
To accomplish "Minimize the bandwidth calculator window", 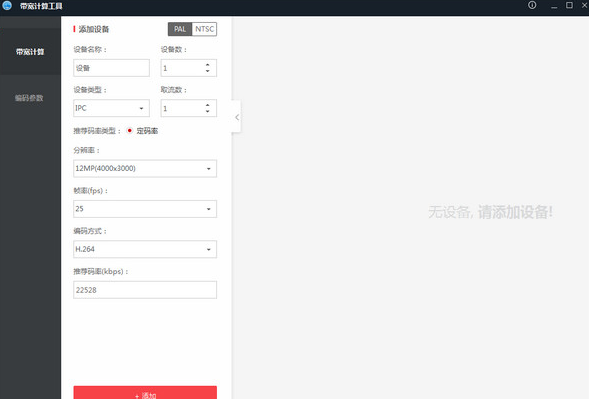I will click(x=554, y=6).
